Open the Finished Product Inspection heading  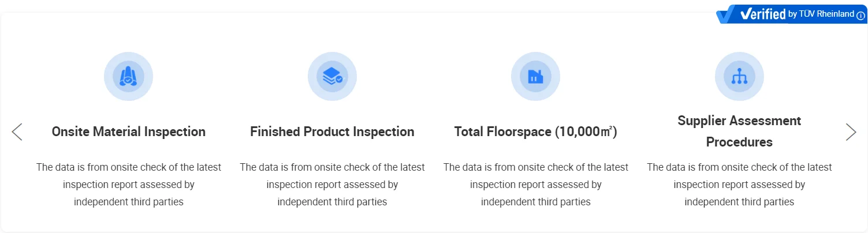pyautogui.click(x=332, y=131)
